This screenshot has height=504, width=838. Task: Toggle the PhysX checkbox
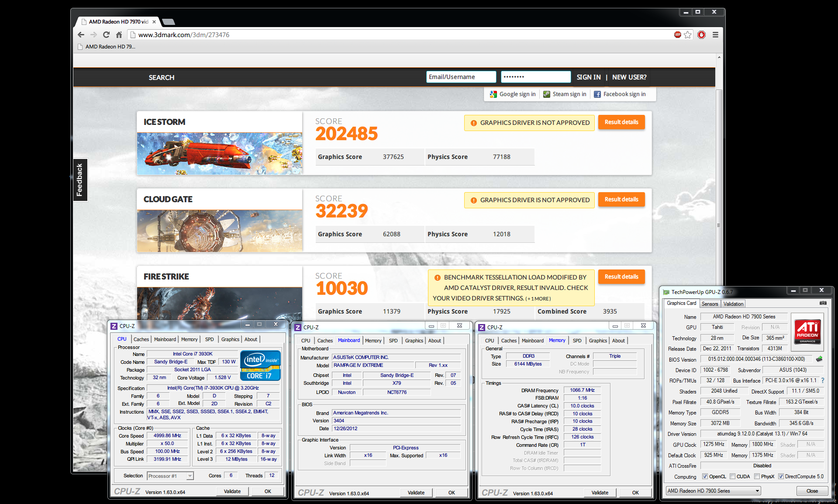click(757, 476)
